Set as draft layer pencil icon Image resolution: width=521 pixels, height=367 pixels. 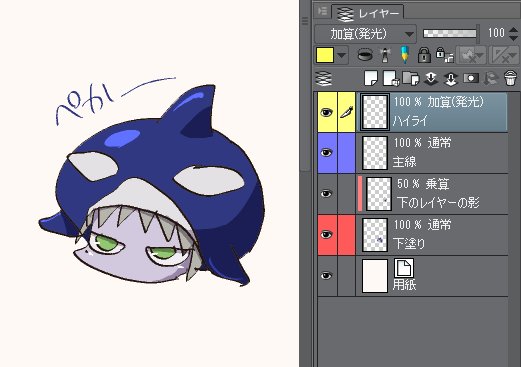pos(405,55)
